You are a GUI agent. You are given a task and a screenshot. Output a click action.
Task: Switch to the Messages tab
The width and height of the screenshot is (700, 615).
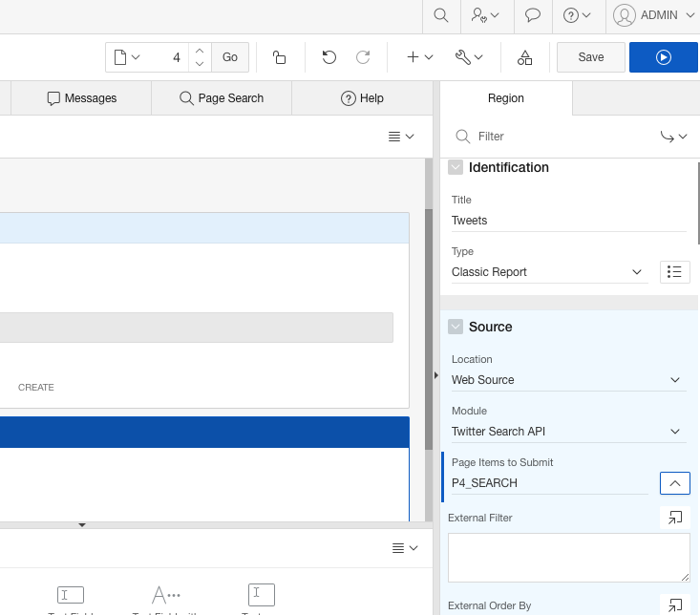click(81, 98)
